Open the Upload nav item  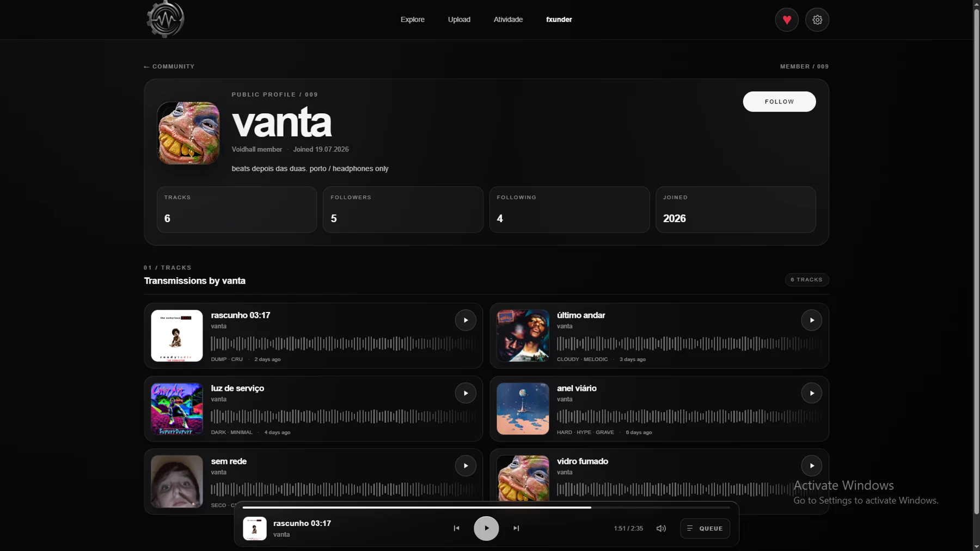coord(459,20)
